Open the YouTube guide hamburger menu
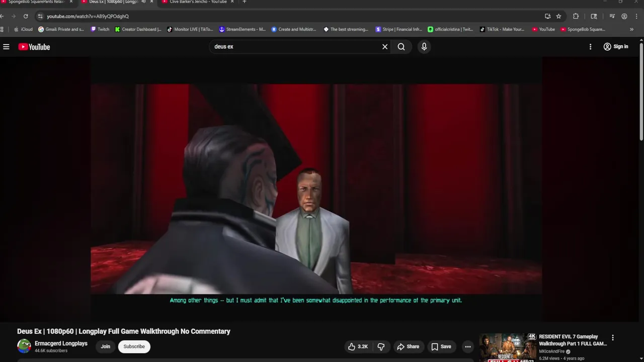This screenshot has width=644, height=362. (6, 47)
